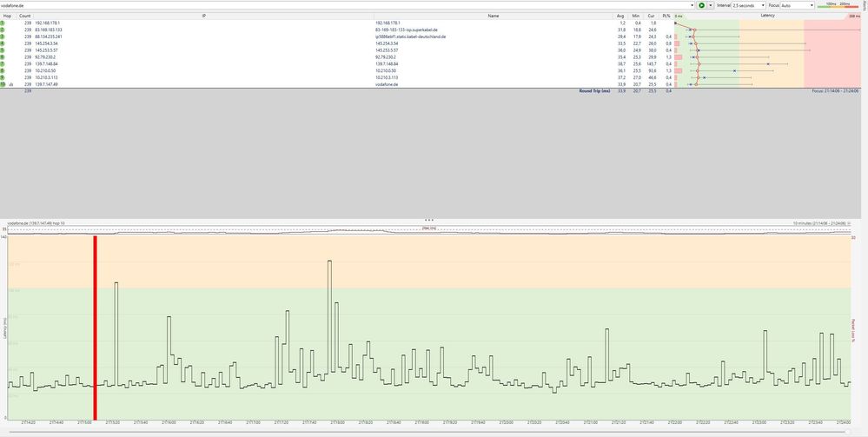Select the hop 6 green number icon
Screen dimensions: 868x437
click(x=3, y=57)
